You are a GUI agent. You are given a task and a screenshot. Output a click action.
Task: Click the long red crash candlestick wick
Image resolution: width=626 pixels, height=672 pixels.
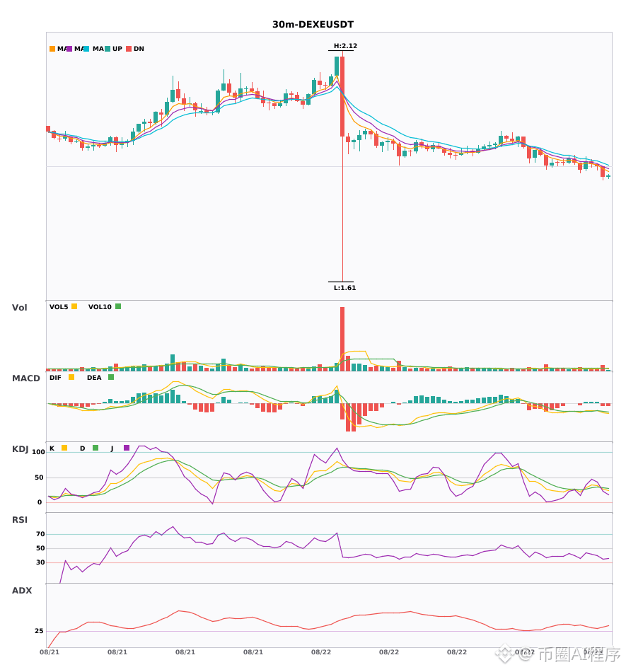point(343,210)
